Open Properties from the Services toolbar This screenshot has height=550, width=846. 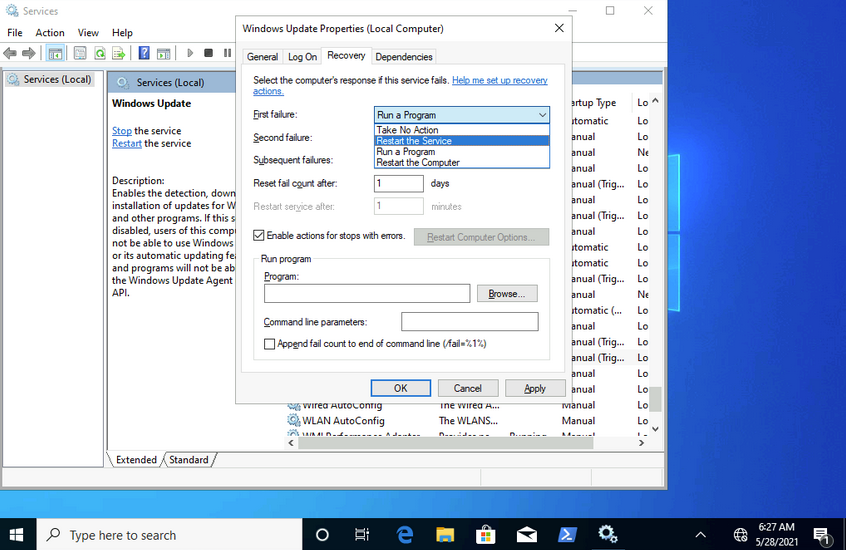(80, 53)
